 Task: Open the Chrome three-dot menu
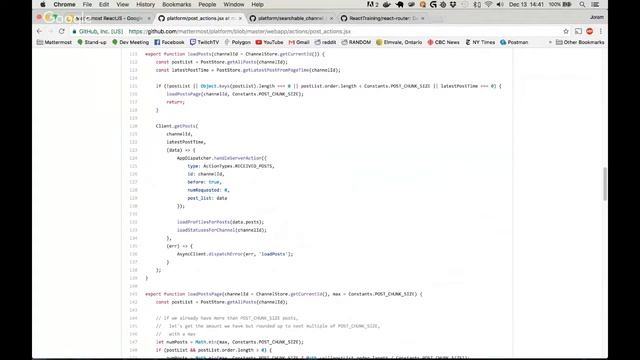[x=600, y=31]
